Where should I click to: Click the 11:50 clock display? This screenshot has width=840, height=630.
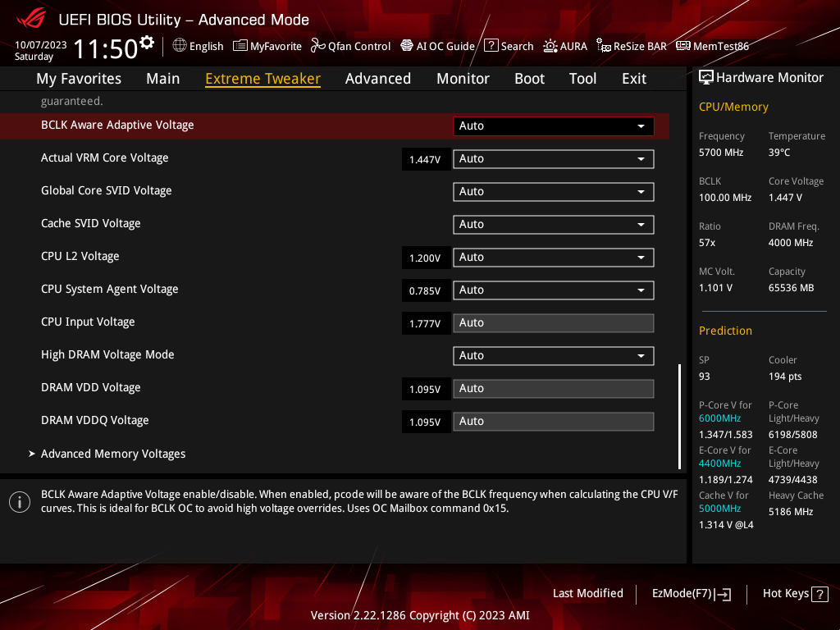tap(106, 48)
